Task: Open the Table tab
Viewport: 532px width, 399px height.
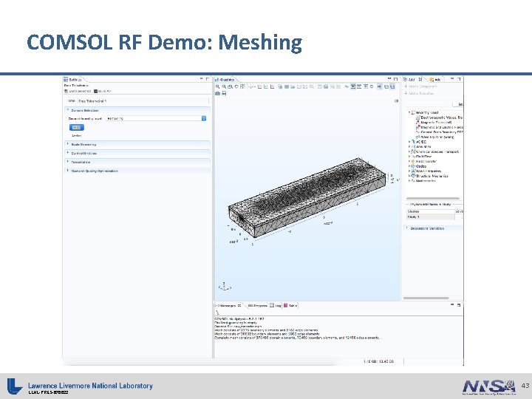Action: pyautogui.click(x=291, y=306)
